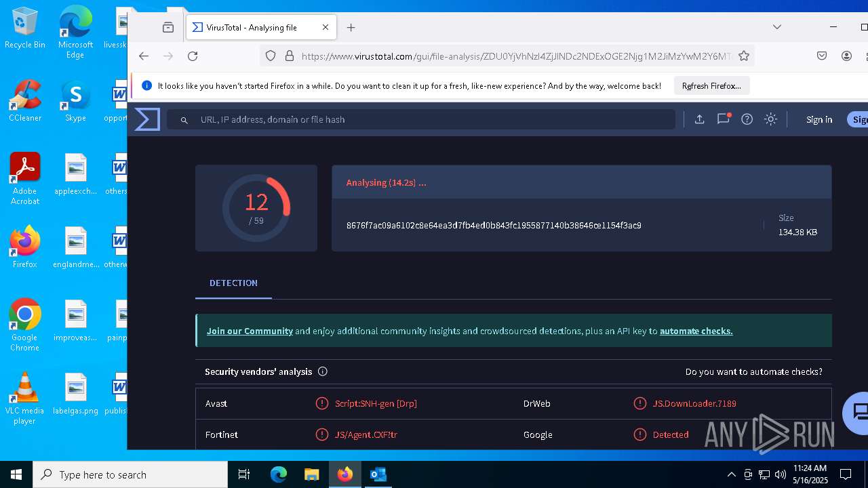868x488 pixels.
Task: Click the search magnifier icon in VirusTotal
Action: (x=184, y=120)
